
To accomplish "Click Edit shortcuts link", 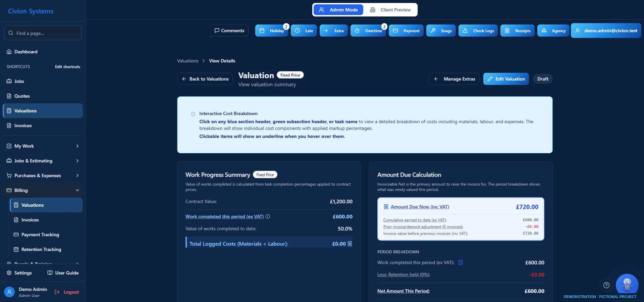I will pos(68,67).
